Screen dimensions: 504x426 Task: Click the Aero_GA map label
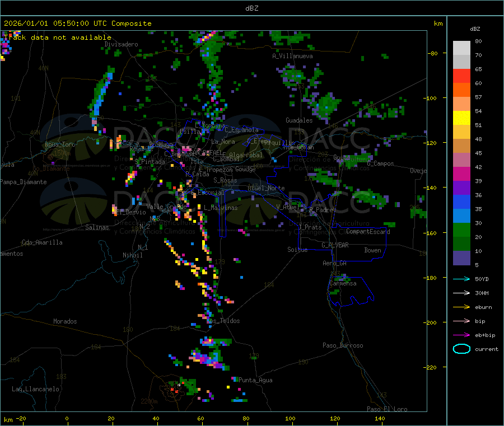(x=335, y=263)
